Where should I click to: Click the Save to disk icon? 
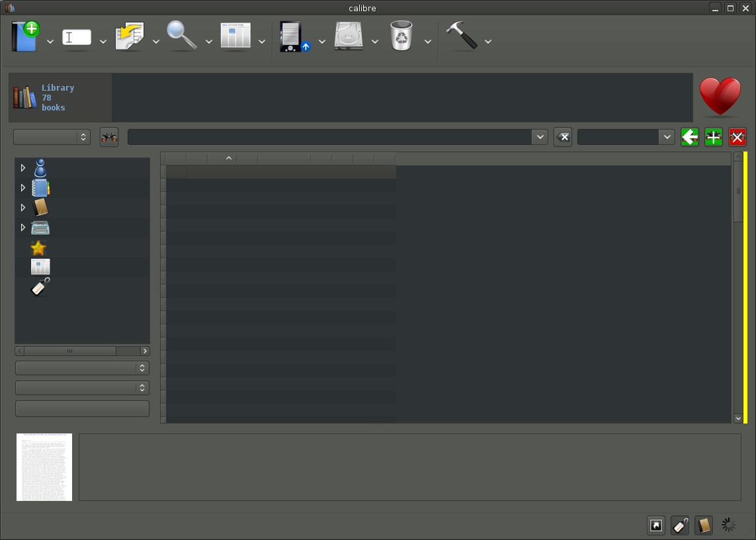349,35
